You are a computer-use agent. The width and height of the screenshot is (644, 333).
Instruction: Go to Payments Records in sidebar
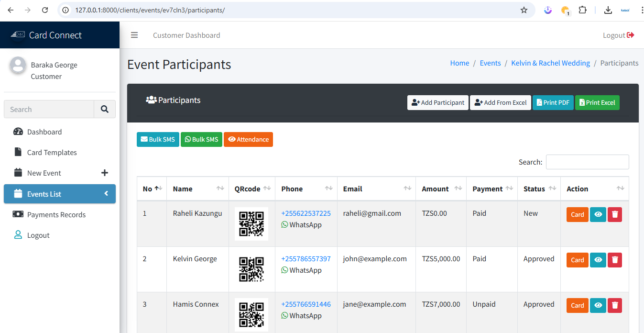(56, 215)
